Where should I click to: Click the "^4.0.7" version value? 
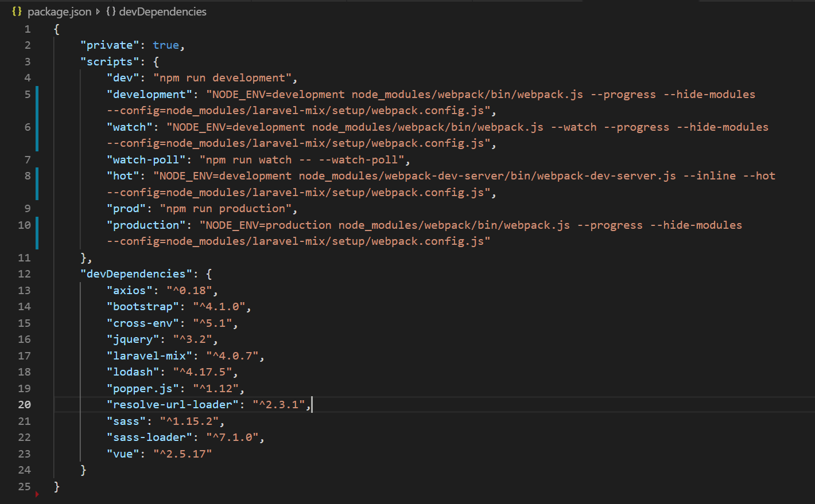click(232, 355)
